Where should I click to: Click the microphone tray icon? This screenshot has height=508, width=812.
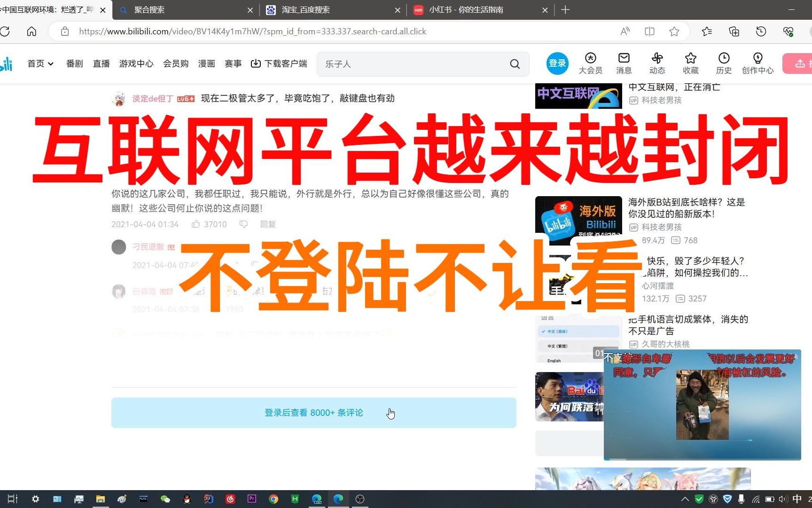coord(741,499)
